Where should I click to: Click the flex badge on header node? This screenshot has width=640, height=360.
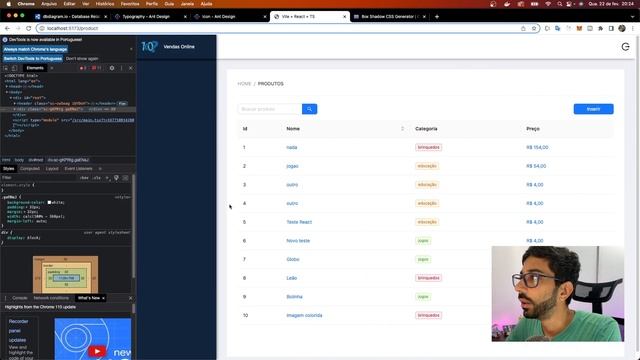(x=122, y=104)
